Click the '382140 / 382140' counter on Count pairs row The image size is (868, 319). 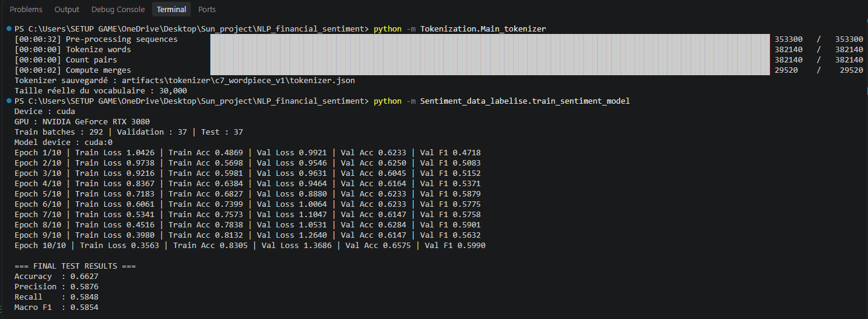(x=819, y=59)
